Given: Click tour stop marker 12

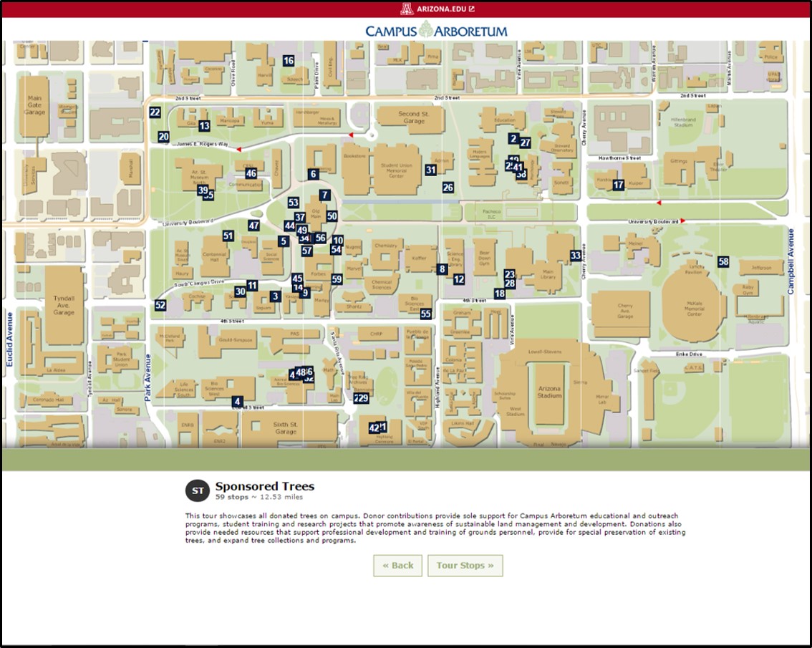Looking at the screenshot, I should pyautogui.click(x=459, y=279).
